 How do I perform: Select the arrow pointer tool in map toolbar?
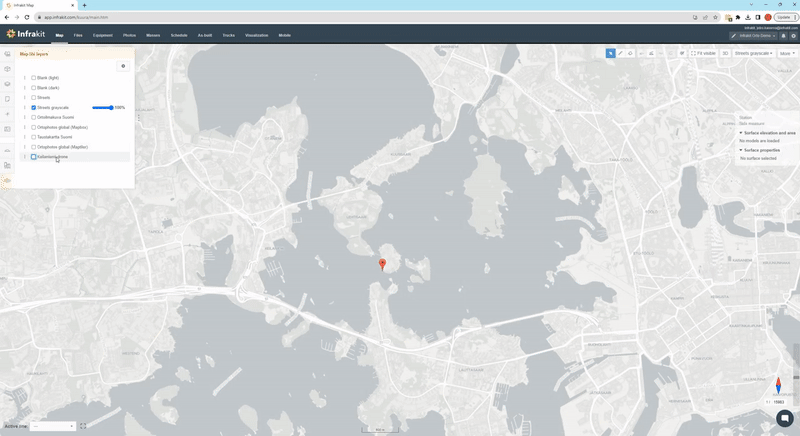click(x=610, y=53)
